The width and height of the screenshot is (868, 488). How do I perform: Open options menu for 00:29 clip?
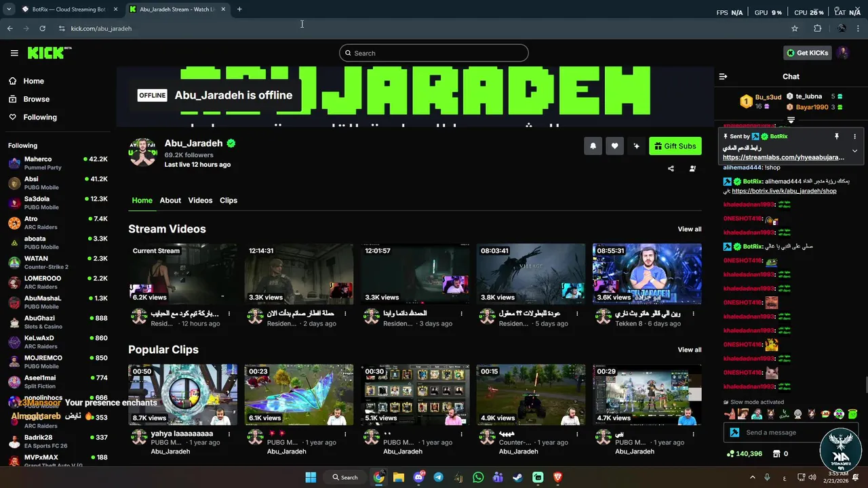coord(693,434)
